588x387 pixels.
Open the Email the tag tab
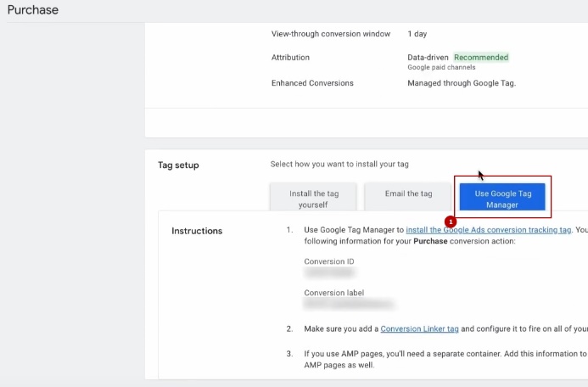pos(408,194)
